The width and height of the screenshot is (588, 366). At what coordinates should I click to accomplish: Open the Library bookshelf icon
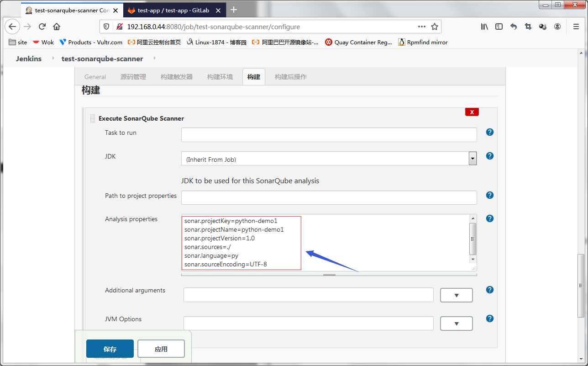tap(484, 27)
